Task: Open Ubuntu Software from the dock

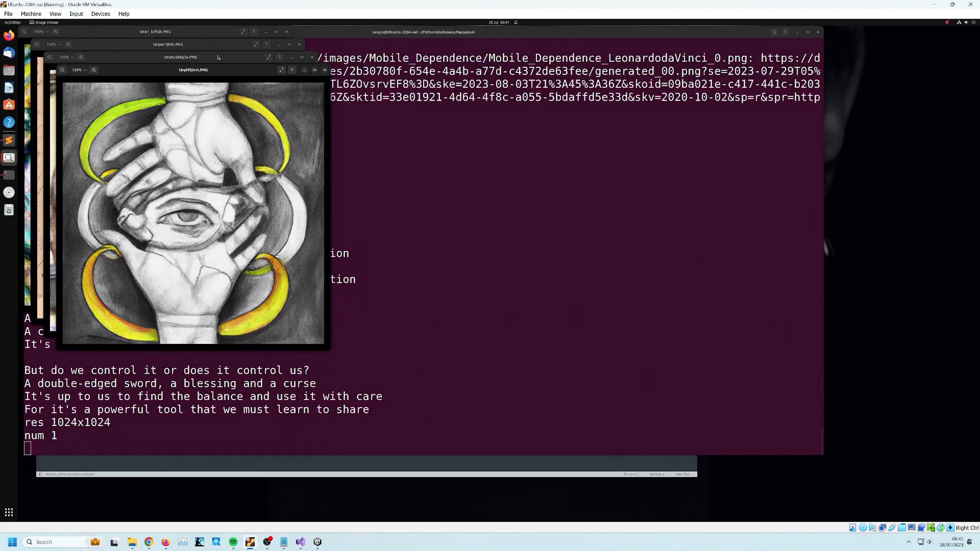Action: tap(9, 105)
